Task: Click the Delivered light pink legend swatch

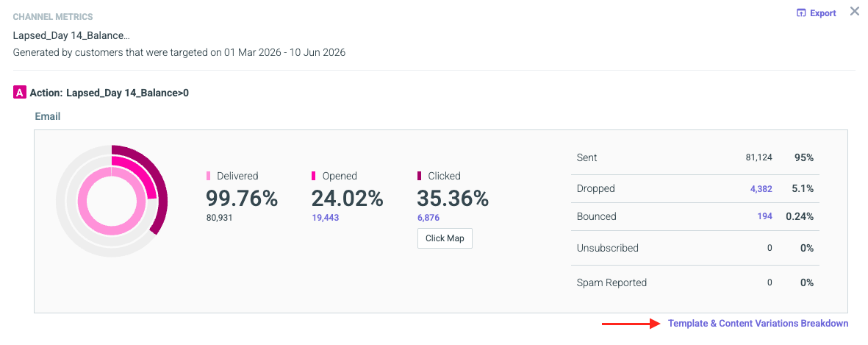Action: click(x=208, y=176)
